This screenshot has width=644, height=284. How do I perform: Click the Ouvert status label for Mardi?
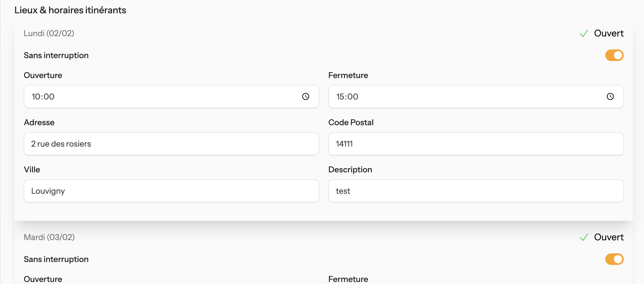[x=609, y=237]
